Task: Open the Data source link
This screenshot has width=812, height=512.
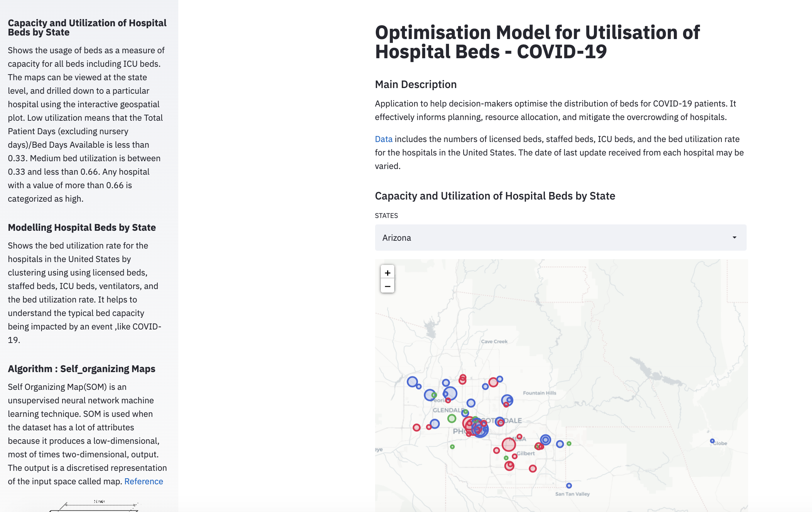Action: (384, 139)
